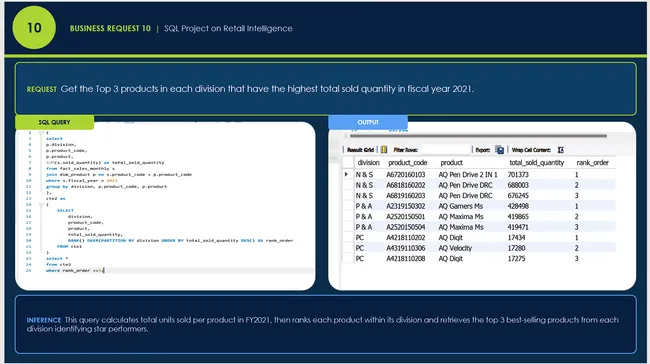Click the current-row arrow indicator in the grid
Image resolution: width=650 pixels, height=364 pixels.
(x=346, y=175)
